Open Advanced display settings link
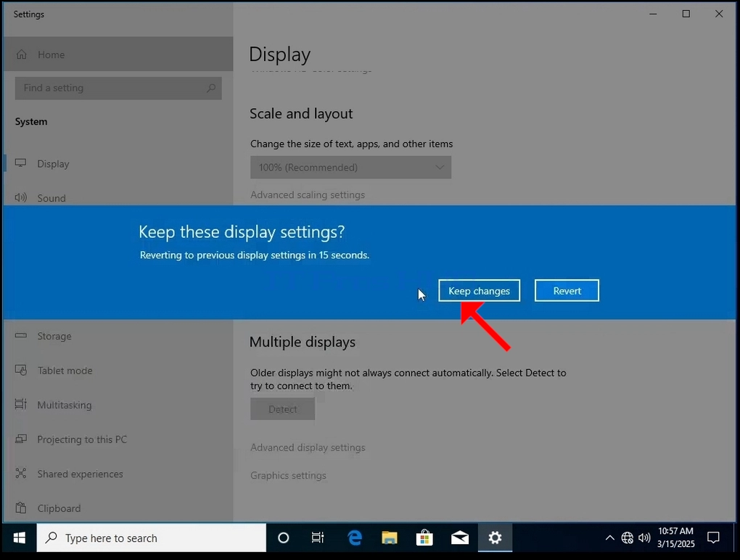This screenshot has width=740, height=560. pos(308,448)
